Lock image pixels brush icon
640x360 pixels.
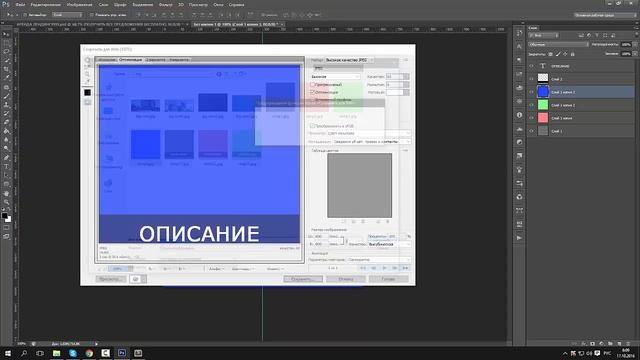558,54
